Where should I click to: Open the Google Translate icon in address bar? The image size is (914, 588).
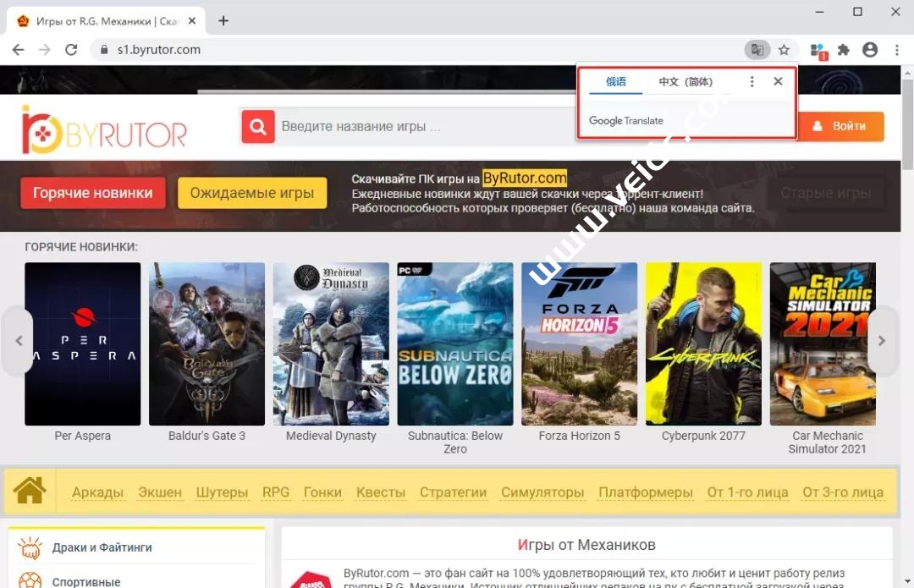click(757, 50)
